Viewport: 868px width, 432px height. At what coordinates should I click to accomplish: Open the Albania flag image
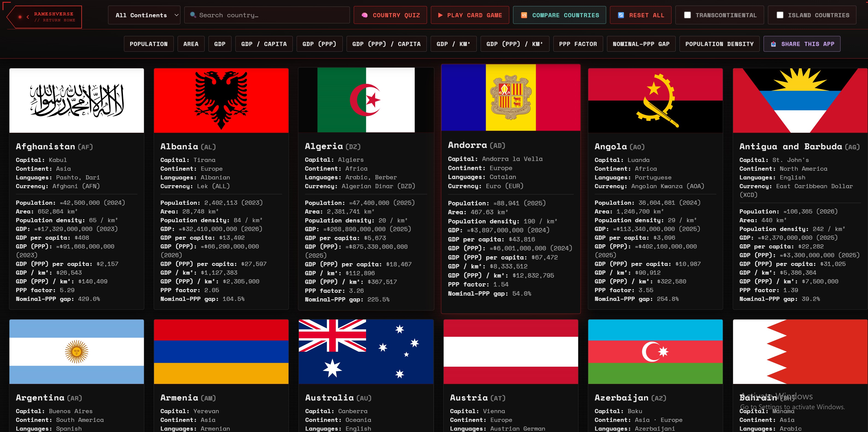pyautogui.click(x=221, y=100)
